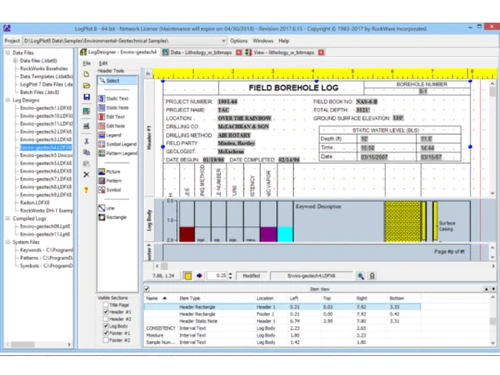Open Enviro-geotech1.LDFX8 in the tree
Screen dimensions: 500x375
point(46,108)
